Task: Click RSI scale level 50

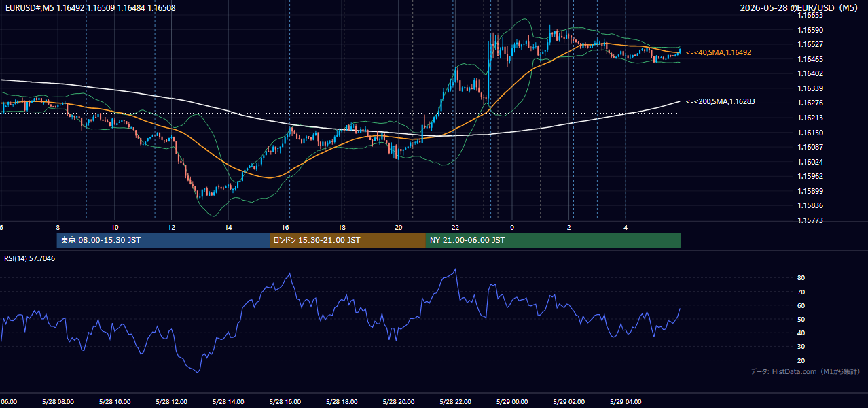Action: [x=801, y=319]
